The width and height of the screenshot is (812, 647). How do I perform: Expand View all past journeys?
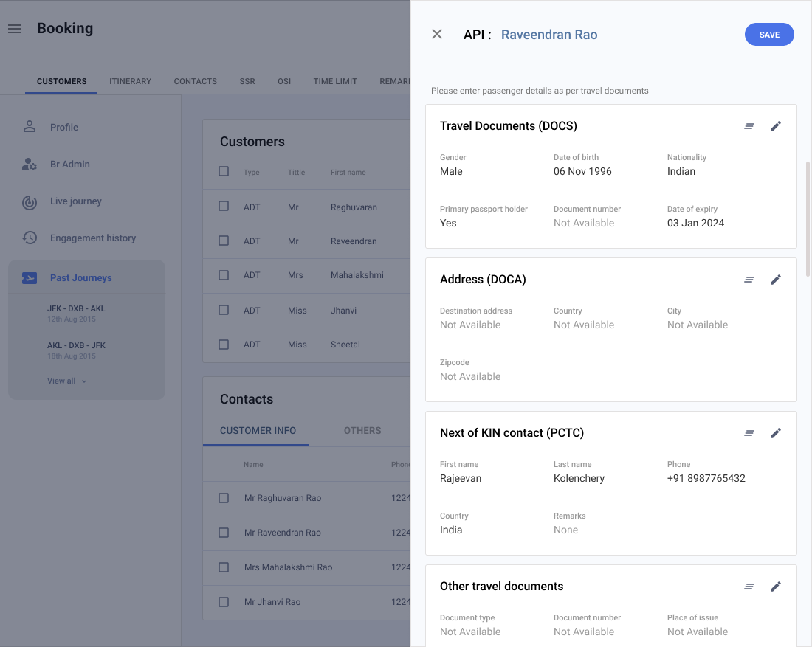67,381
